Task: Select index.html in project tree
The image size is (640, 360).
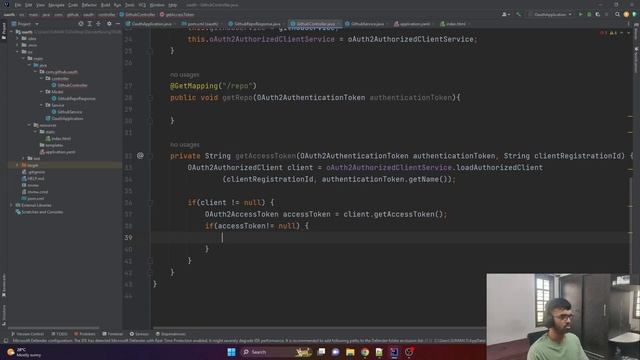Action: [58, 138]
